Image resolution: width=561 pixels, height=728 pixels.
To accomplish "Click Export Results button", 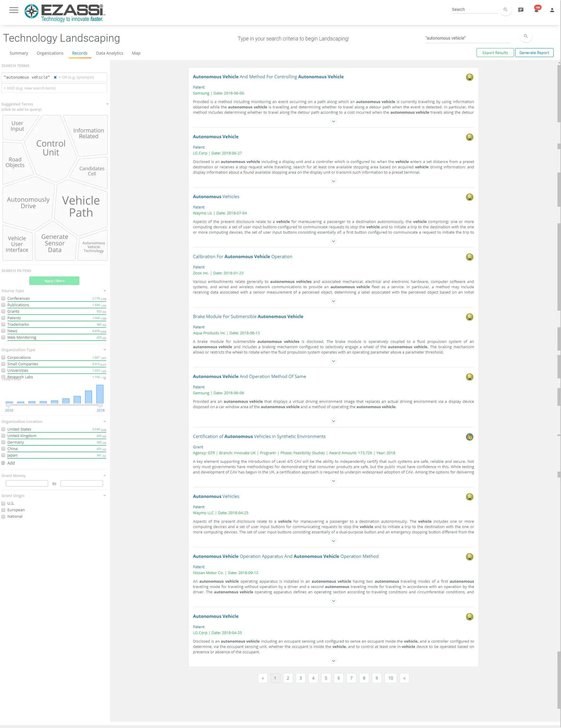I will tap(495, 53).
